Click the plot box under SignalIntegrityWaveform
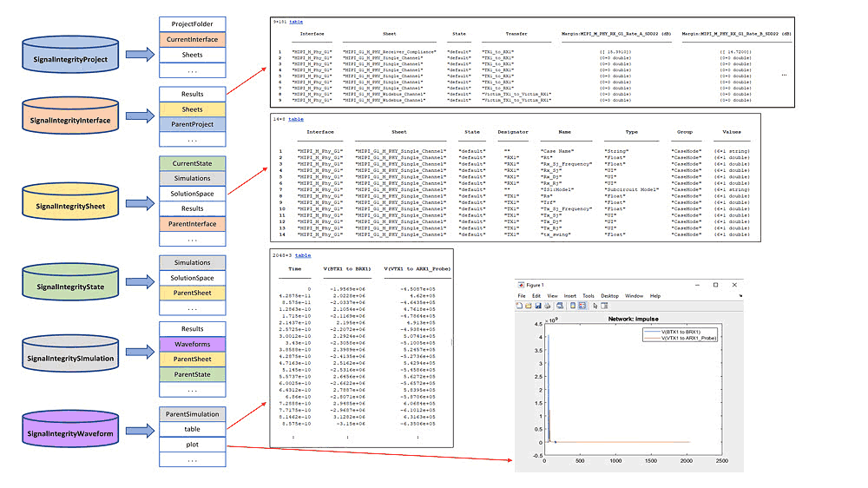 click(193, 445)
